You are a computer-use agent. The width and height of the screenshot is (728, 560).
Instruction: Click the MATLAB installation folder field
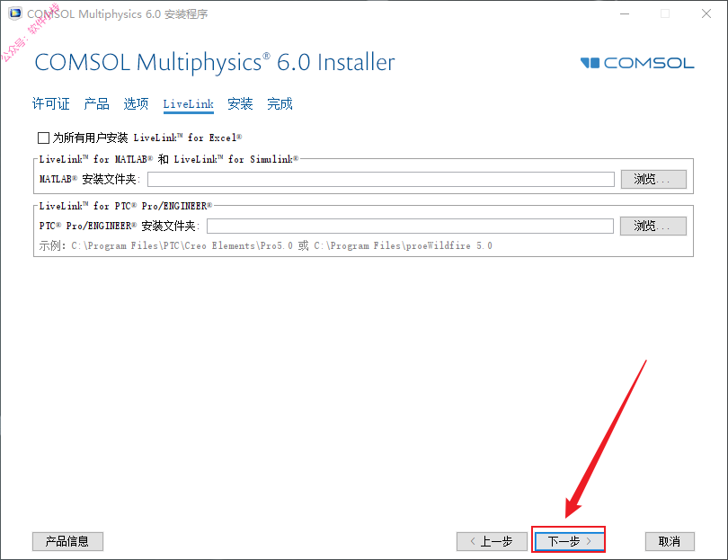(381, 179)
